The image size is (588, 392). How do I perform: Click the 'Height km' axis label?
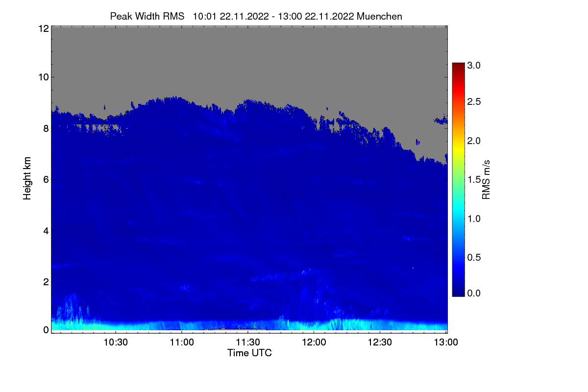(x=27, y=178)
